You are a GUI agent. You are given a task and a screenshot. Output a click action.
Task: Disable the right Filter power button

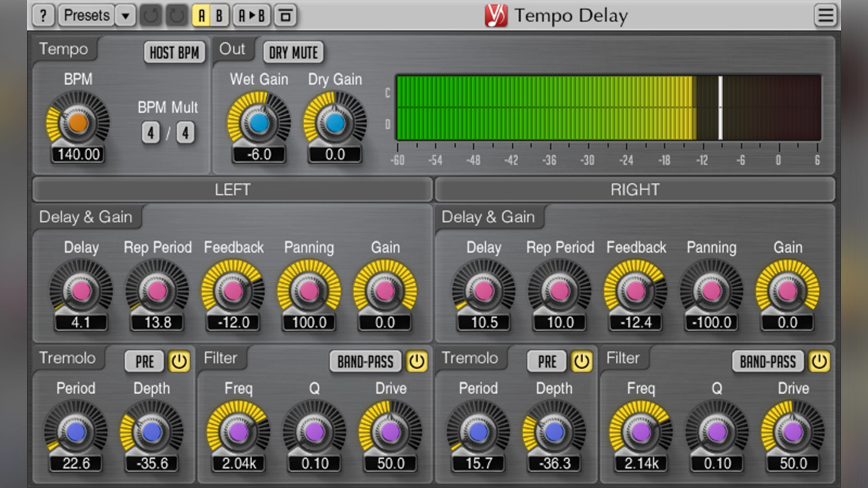[x=819, y=361]
